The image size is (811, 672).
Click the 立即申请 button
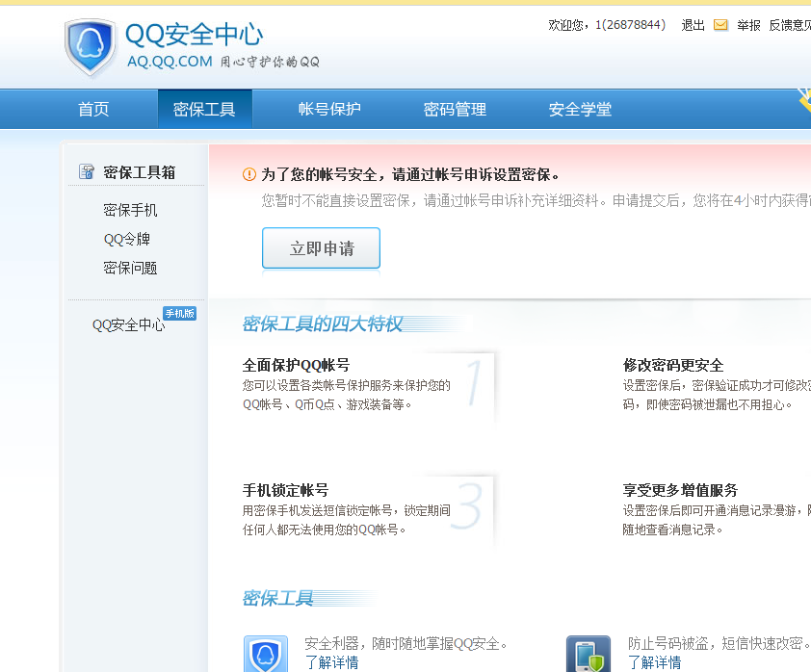pyautogui.click(x=321, y=248)
